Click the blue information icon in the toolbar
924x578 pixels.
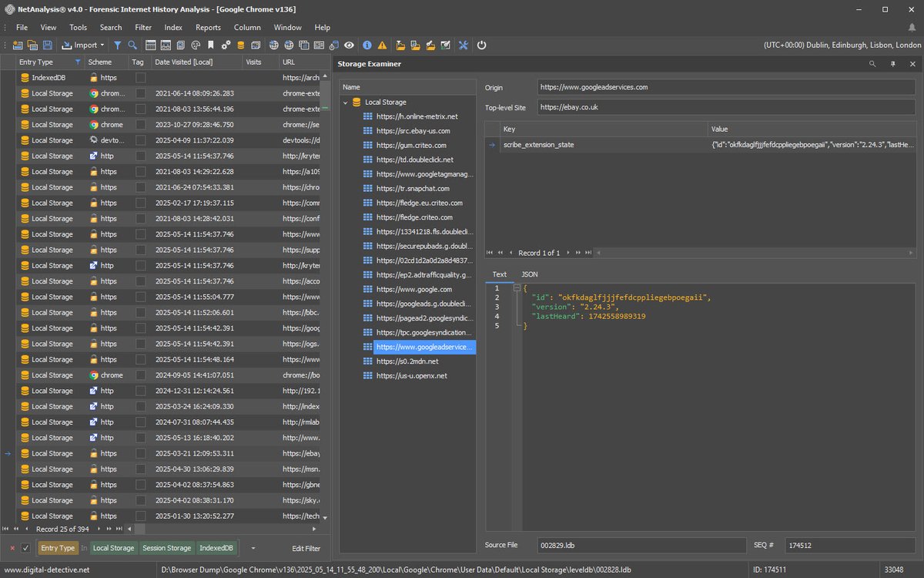point(367,45)
